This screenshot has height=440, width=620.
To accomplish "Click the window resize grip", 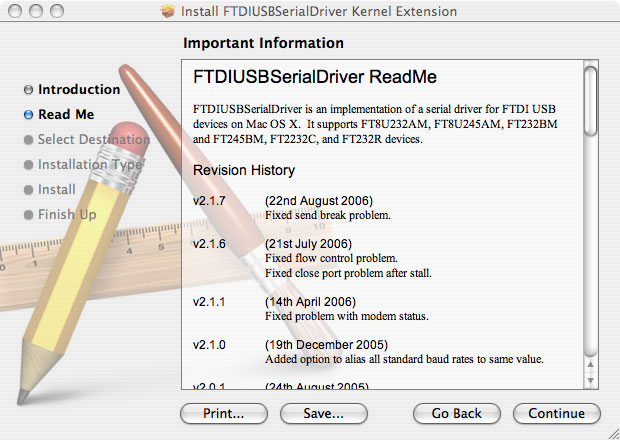I will (613, 434).
